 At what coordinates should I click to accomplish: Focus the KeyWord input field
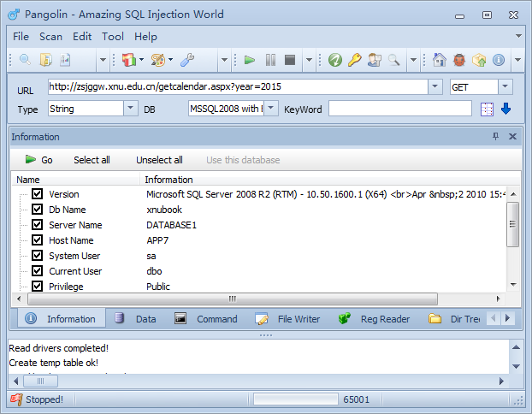click(x=400, y=109)
